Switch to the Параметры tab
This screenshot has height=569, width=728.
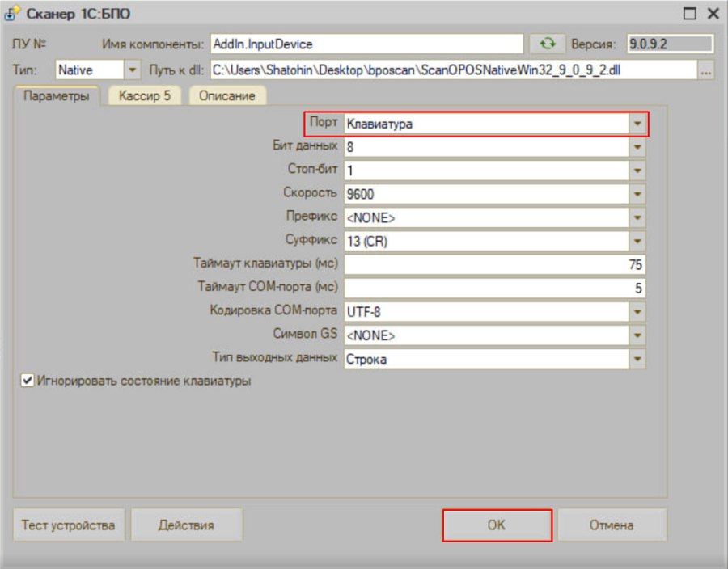56,96
